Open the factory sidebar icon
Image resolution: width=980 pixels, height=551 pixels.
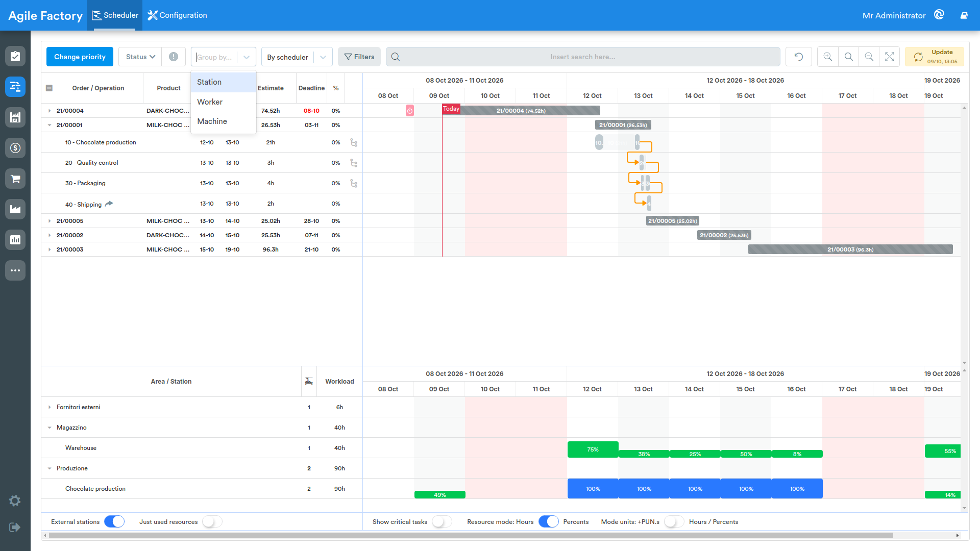pyautogui.click(x=15, y=209)
